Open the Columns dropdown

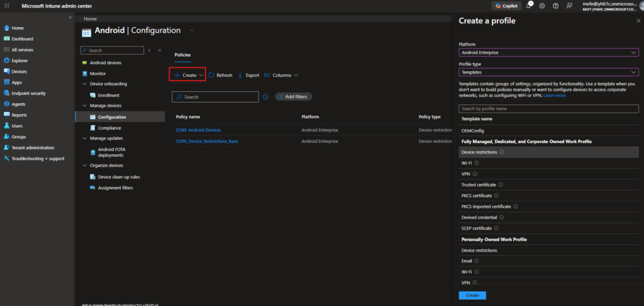click(282, 75)
